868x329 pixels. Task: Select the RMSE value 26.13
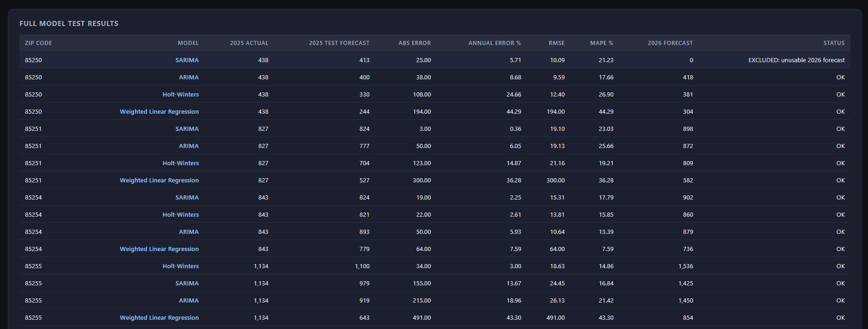click(557, 301)
